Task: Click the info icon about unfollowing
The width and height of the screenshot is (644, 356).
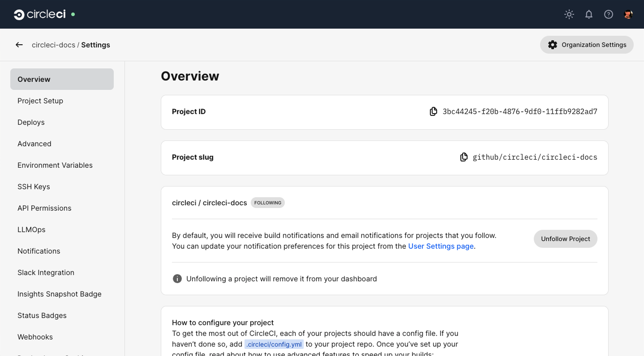Action: coord(177,278)
